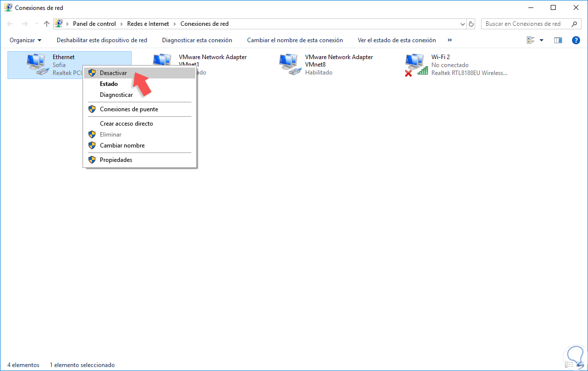This screenshot has width=588, height=371.
Task: Click Deshabilitar este dispositivo de red
Action: [x=101, y=40]
